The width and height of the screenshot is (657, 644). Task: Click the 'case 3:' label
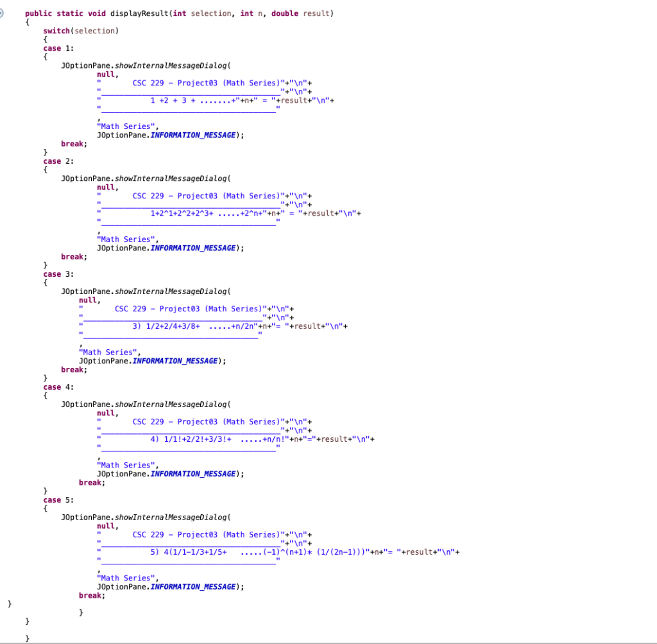58,274
